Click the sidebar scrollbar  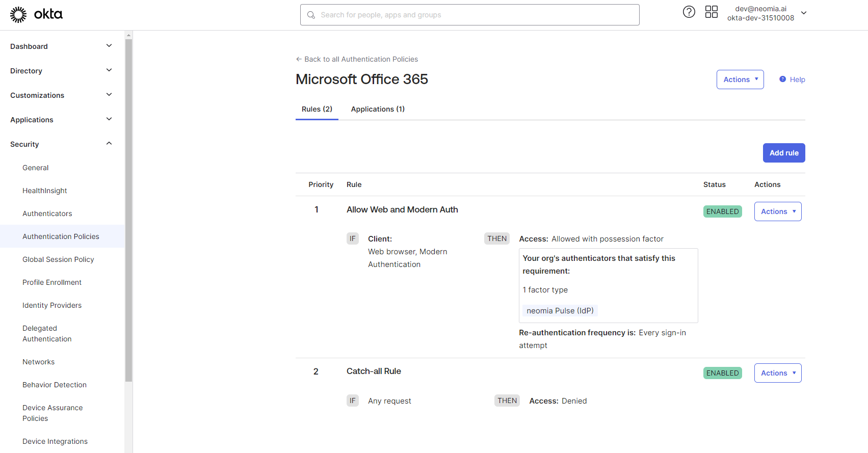(128, 210)
